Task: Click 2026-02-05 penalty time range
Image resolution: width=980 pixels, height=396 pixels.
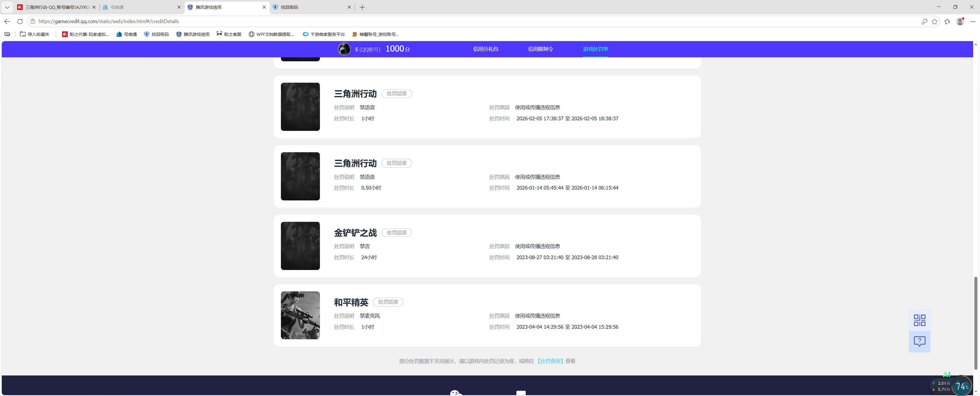Action: click(567, 118)
